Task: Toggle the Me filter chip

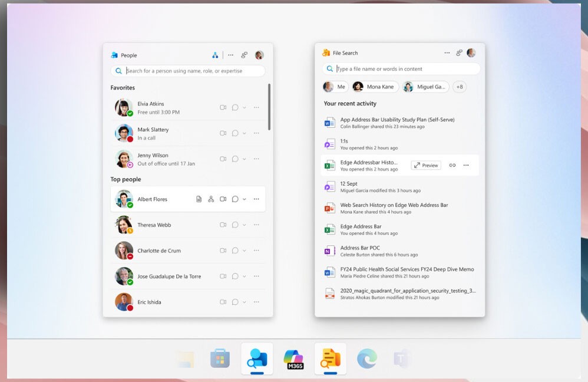Action: [x=335, y=87]
